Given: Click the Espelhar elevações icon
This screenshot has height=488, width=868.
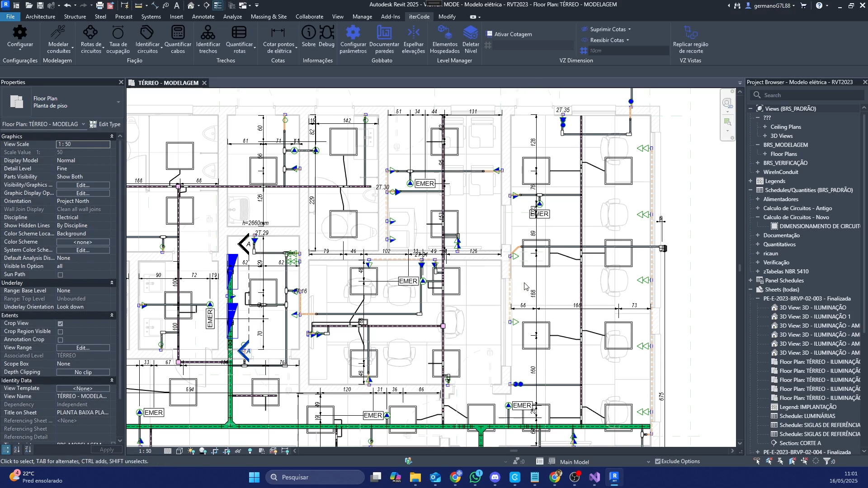Looking at the screenshot, I should (413, 33).
